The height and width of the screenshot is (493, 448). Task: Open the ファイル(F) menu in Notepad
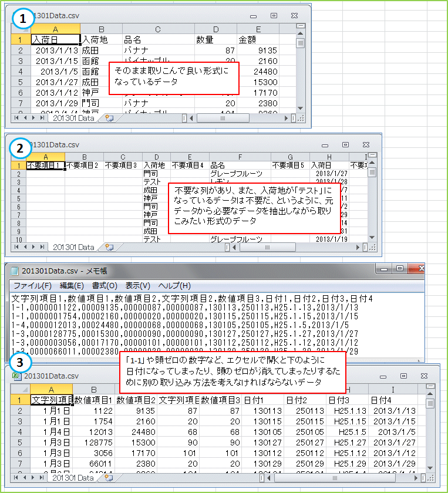(x=32, y=285)
